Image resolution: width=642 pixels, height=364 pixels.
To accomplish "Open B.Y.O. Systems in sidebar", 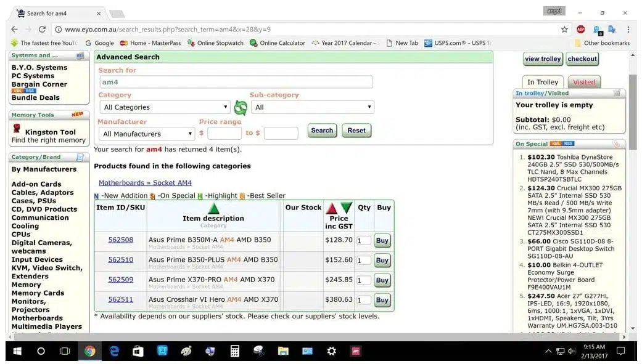I will [x=39, y=68].
